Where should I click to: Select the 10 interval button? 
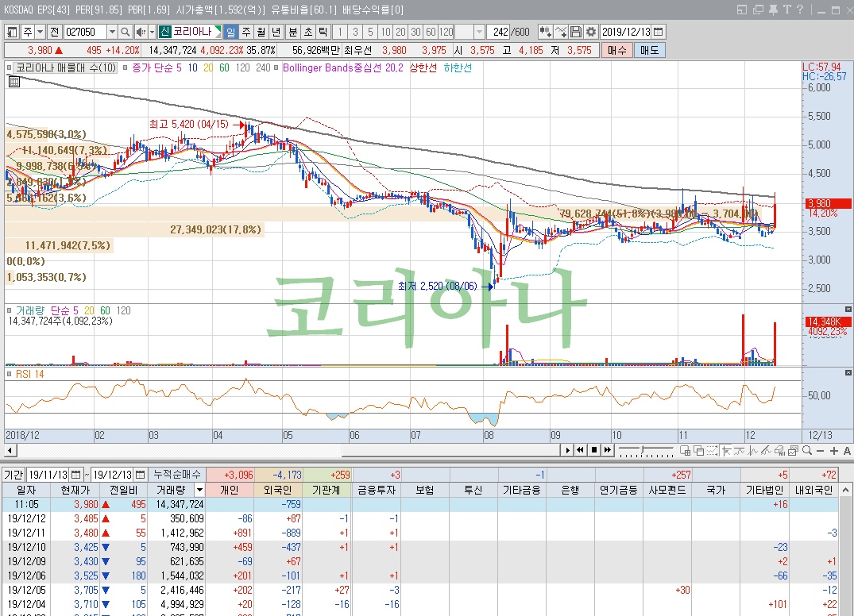click(385, 32)
